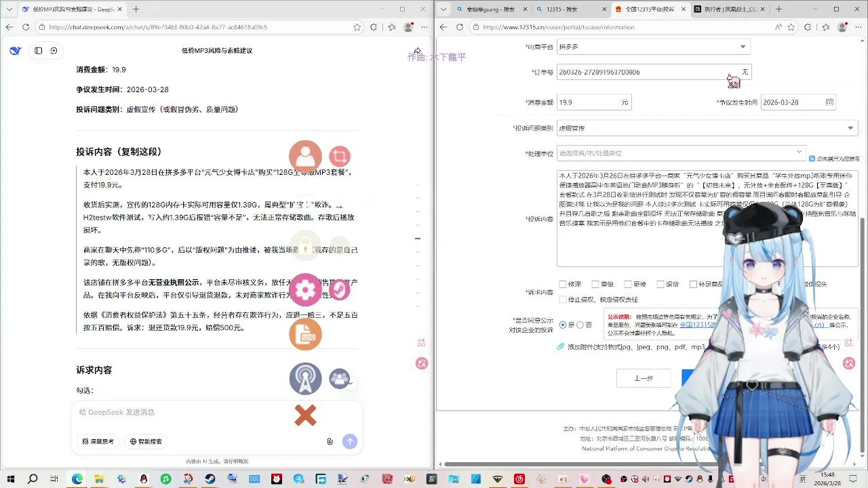
Task: Expand the overlay chevron beside the people icon
Action: [351, 384]
